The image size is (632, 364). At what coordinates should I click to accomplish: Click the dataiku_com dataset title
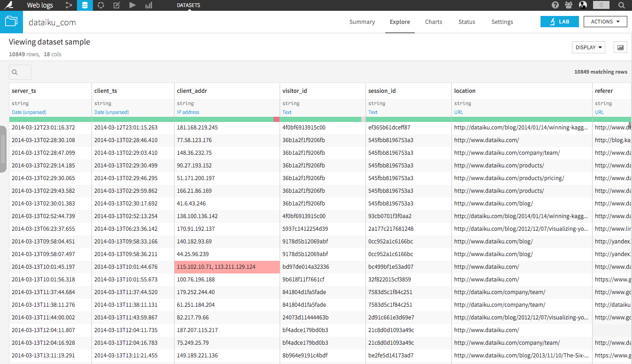tap(52, 22)
